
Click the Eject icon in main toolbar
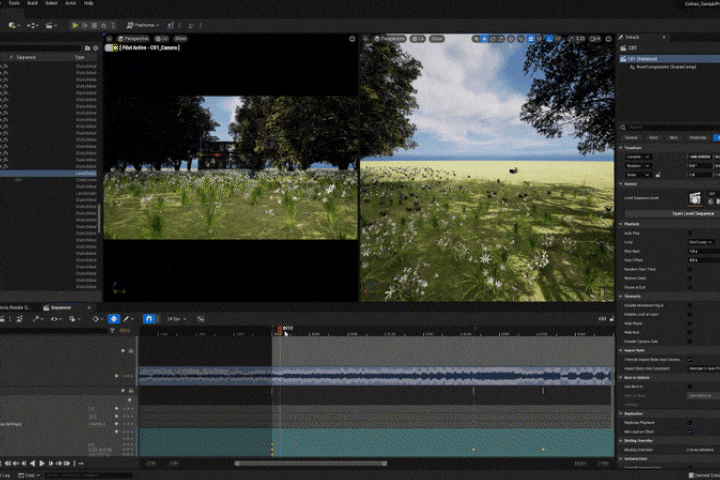pyautogui.click(x=104, y=26)
